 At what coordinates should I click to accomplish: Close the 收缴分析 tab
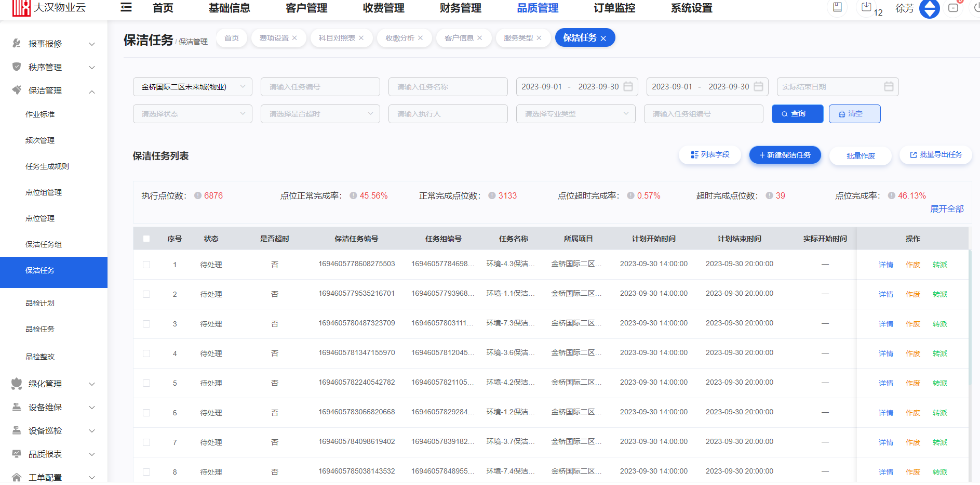420,38
